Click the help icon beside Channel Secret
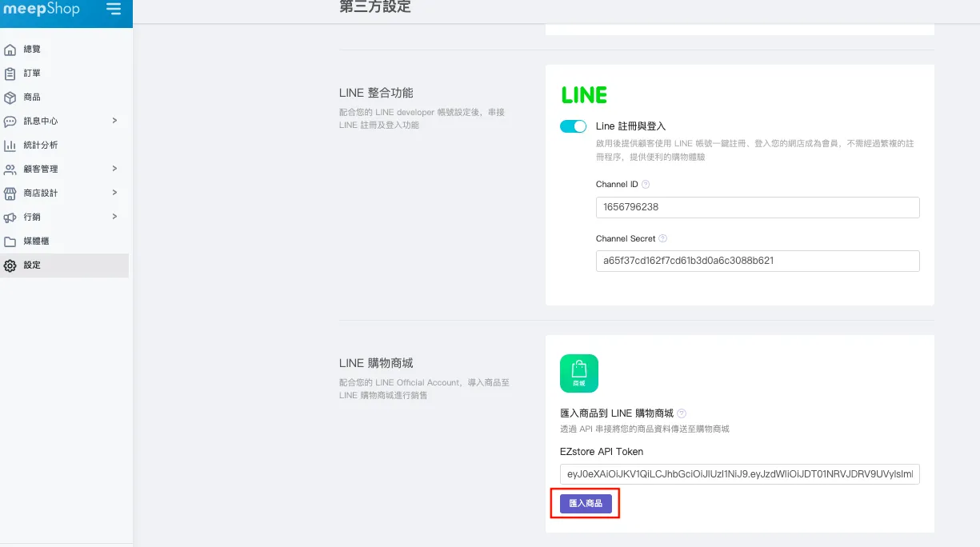Viewport: 980px width, 547px height. tap(663, 238)
